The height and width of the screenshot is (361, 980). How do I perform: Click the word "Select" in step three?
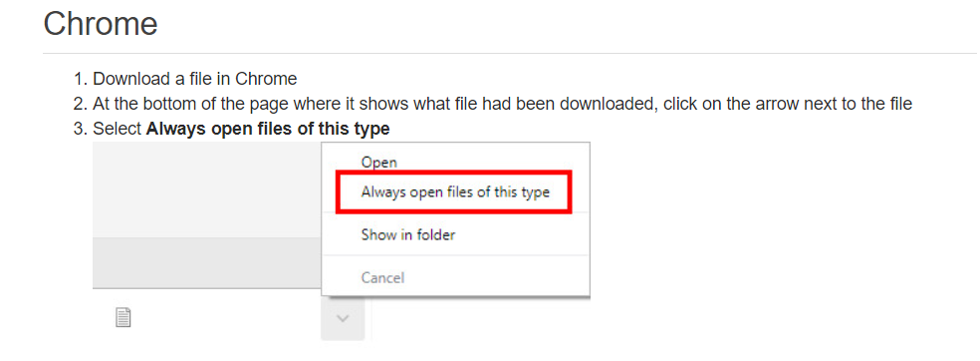tap(118, 130)
